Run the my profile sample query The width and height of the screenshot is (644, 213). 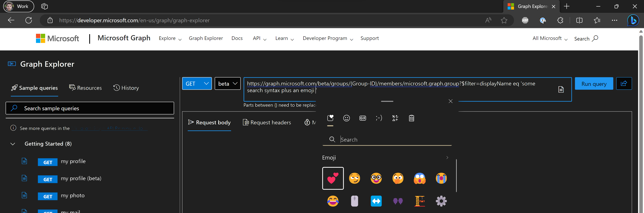(73, 161)
